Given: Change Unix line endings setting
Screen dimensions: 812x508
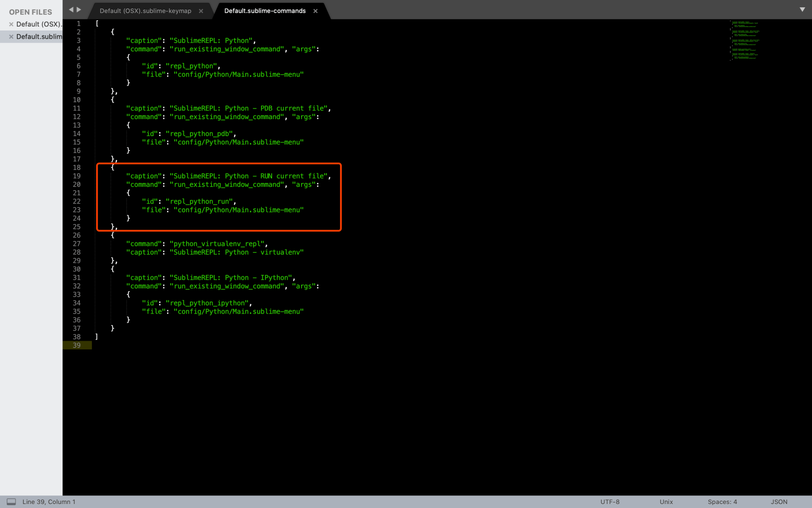Looking at the screenshot, I should click(666, 502).
